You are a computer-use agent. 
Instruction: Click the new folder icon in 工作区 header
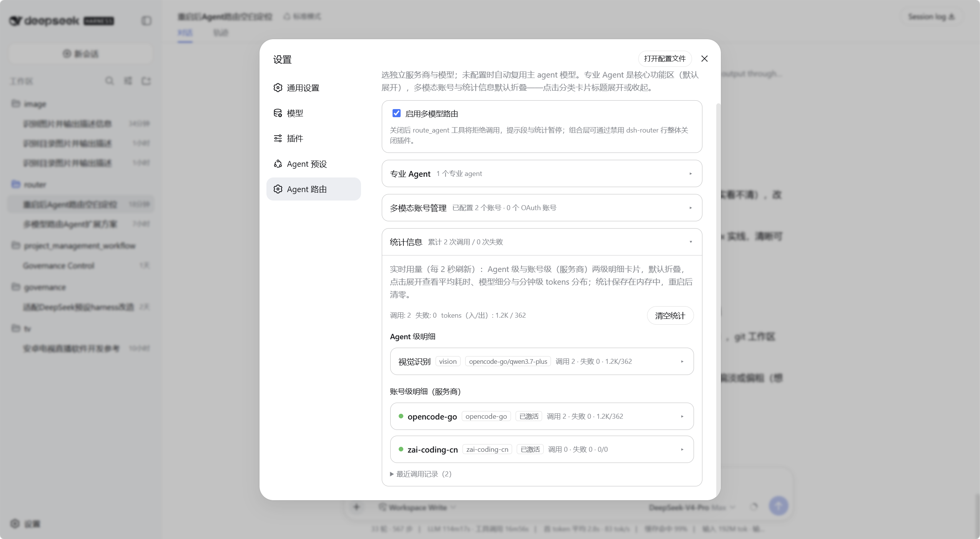point(146,81)
